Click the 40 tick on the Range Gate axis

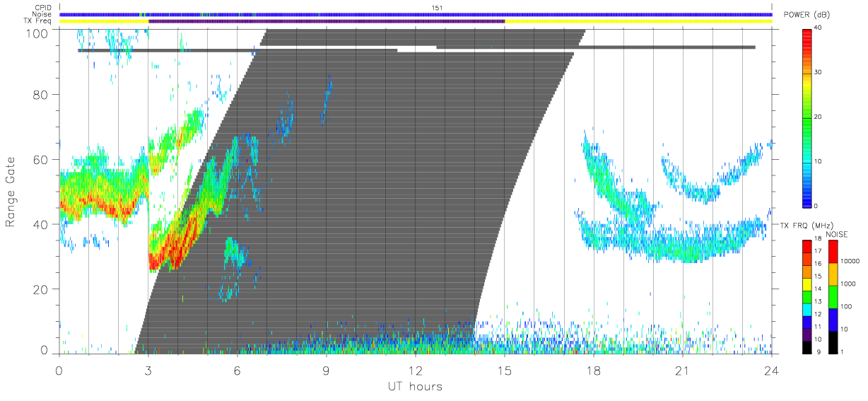(42, 224)
